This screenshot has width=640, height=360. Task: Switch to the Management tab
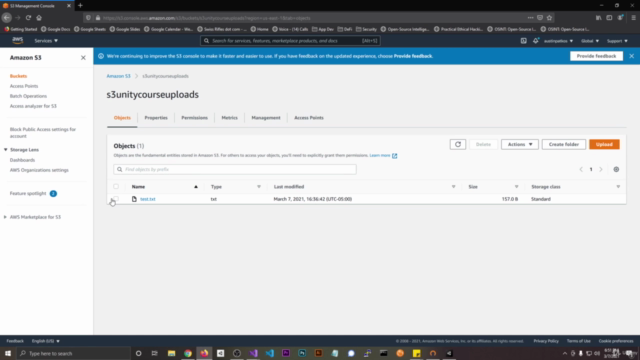[266, 118]
